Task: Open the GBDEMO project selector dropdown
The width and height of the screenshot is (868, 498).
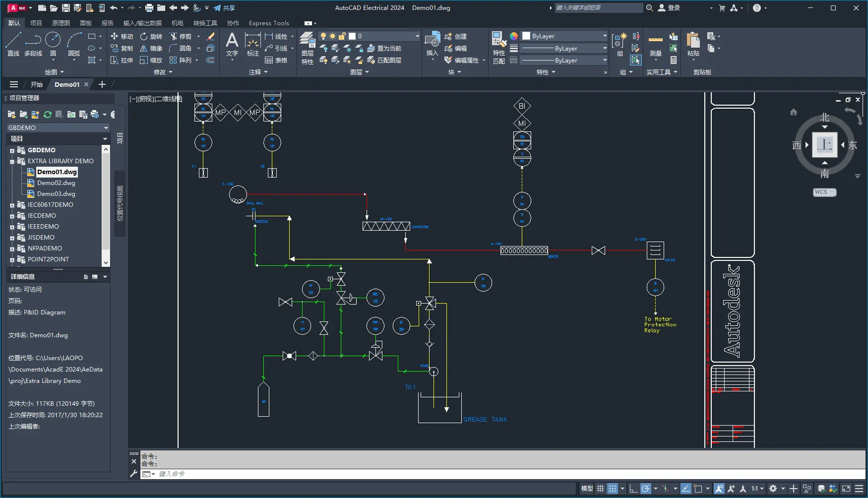Action: tap(58, 127)
